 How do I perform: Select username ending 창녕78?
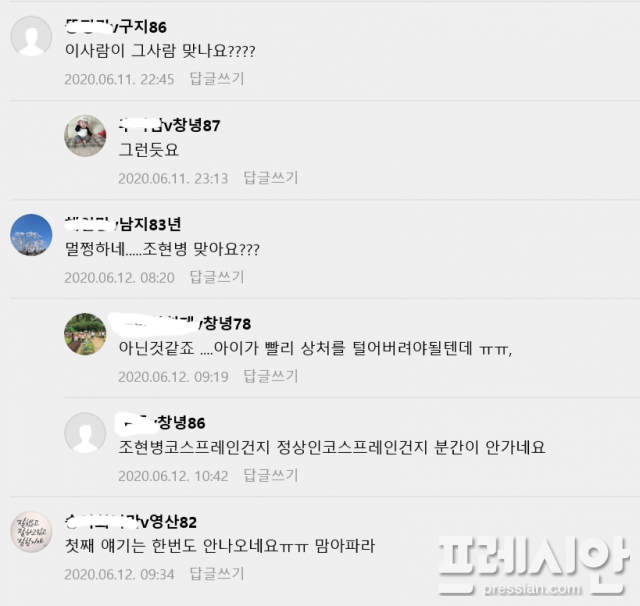[180, 323]
